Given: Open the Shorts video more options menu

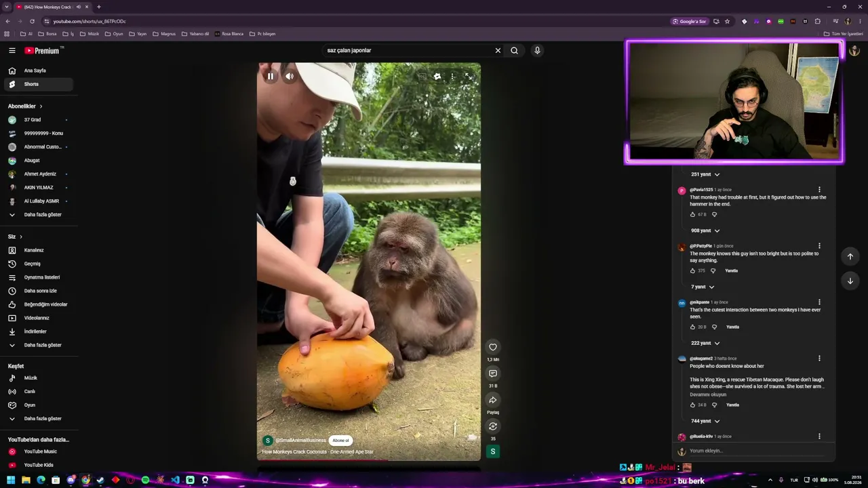Looking at the screenshot, I should click(x=452, y=77).
